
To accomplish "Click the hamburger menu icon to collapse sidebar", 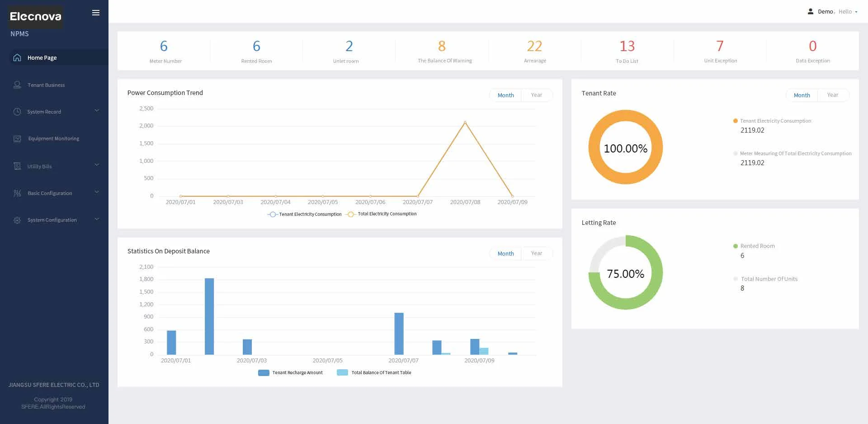I will coord(96,13).
